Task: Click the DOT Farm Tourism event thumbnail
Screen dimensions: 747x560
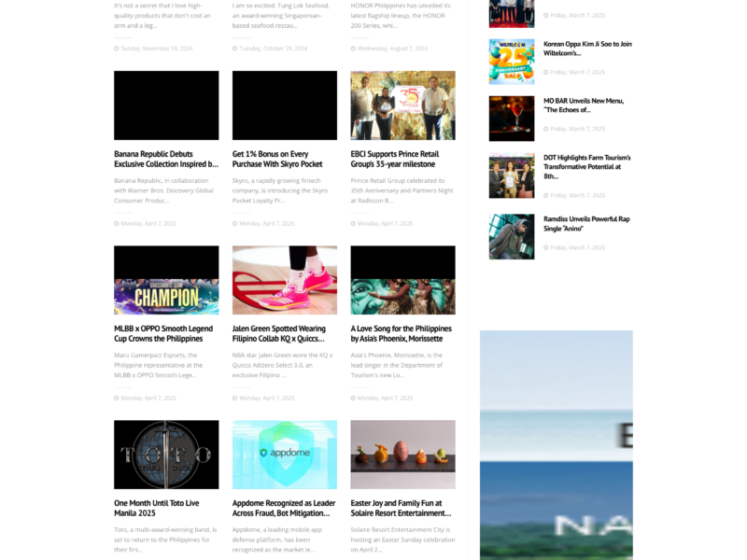Action: pyautogui.click(x=512, y=175)
